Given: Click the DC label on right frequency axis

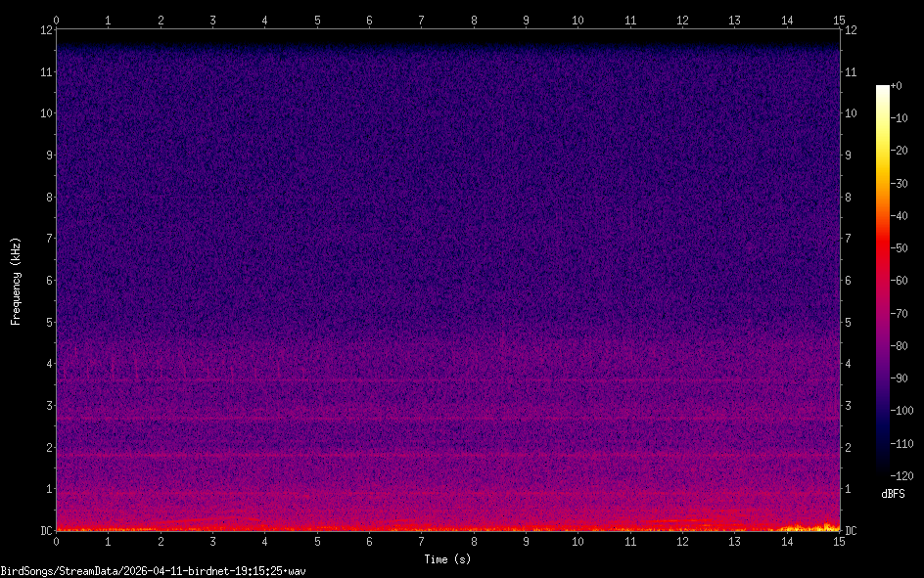Looking at the screenshot, I should [x=852, y=531].
